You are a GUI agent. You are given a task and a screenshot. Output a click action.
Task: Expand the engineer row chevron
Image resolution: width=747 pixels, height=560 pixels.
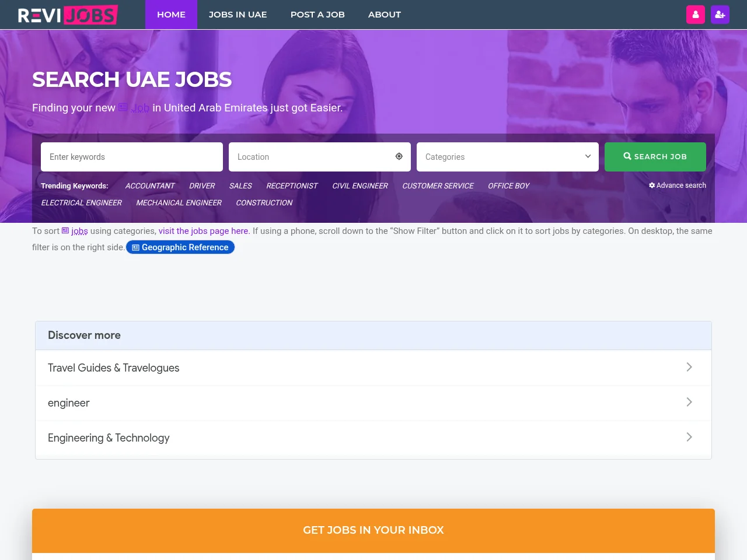pos(689,402)
